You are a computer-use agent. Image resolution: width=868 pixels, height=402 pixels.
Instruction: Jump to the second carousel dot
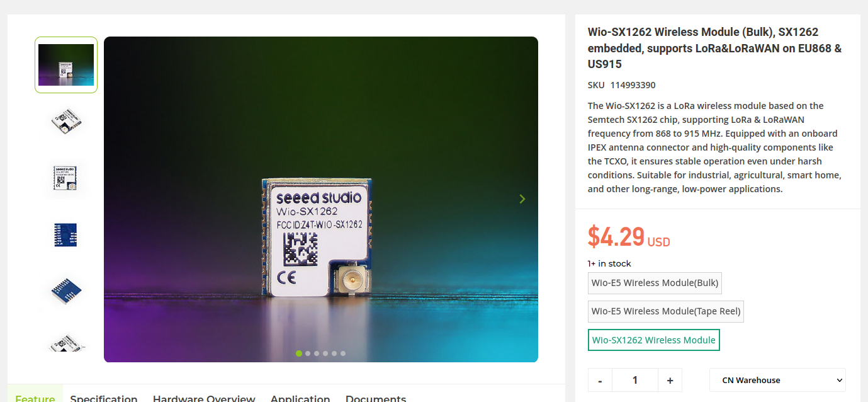pos(308,353)
